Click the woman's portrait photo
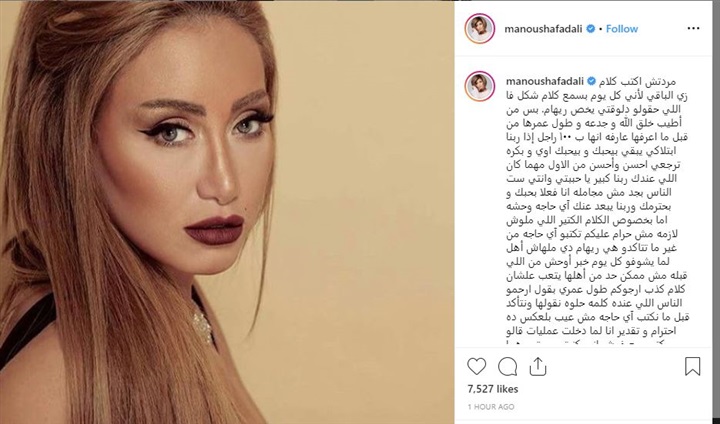Screen dimensions: 720x424 click(227, 212)
